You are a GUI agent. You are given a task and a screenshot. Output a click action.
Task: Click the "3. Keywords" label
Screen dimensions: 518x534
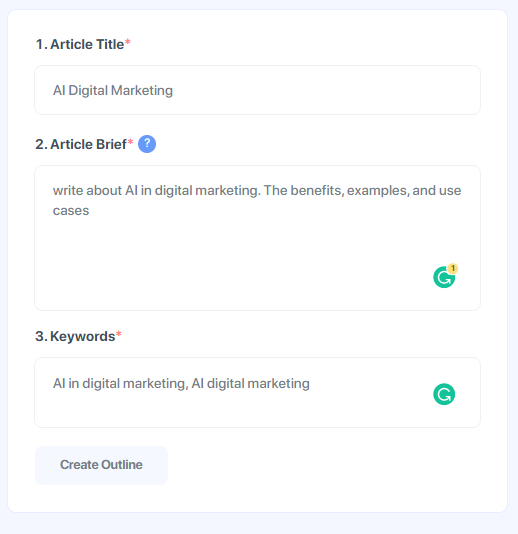(75, 336)
